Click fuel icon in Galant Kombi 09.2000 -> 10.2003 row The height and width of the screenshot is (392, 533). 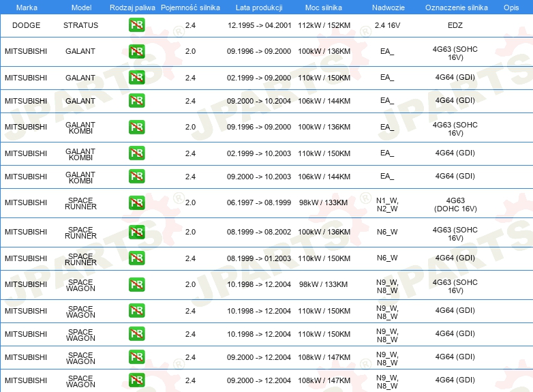136,177
